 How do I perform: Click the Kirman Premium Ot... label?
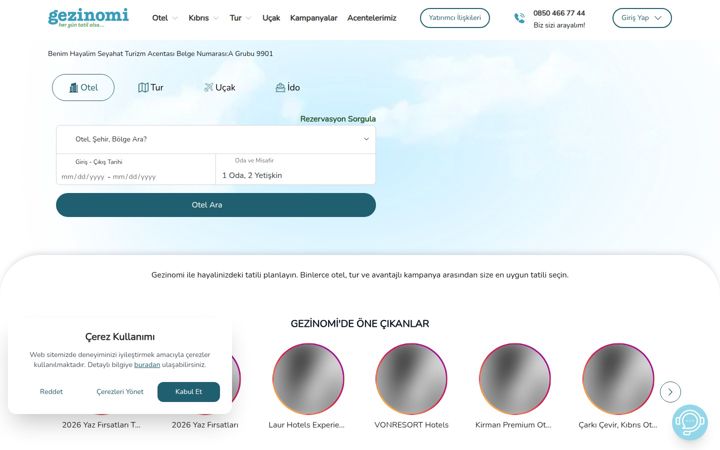[x=513, y=425]
